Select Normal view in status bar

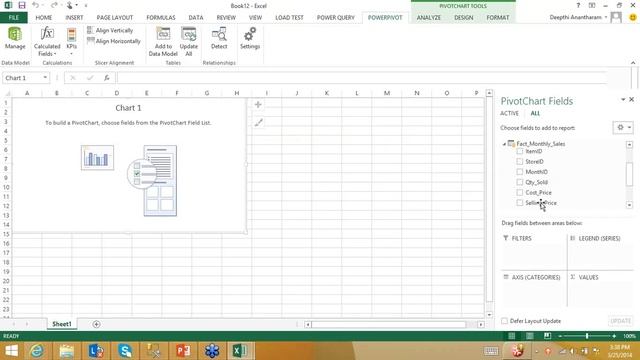coord(511,336)
